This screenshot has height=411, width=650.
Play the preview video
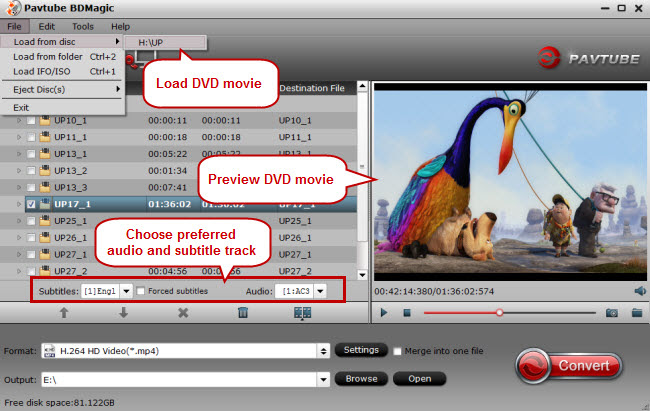click(384, 313)
